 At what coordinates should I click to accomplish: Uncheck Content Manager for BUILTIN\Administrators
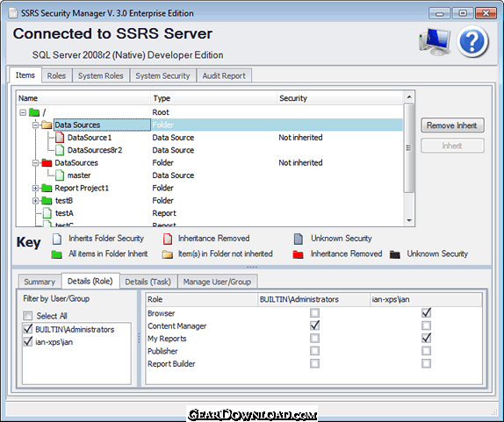tap(314, 325)
